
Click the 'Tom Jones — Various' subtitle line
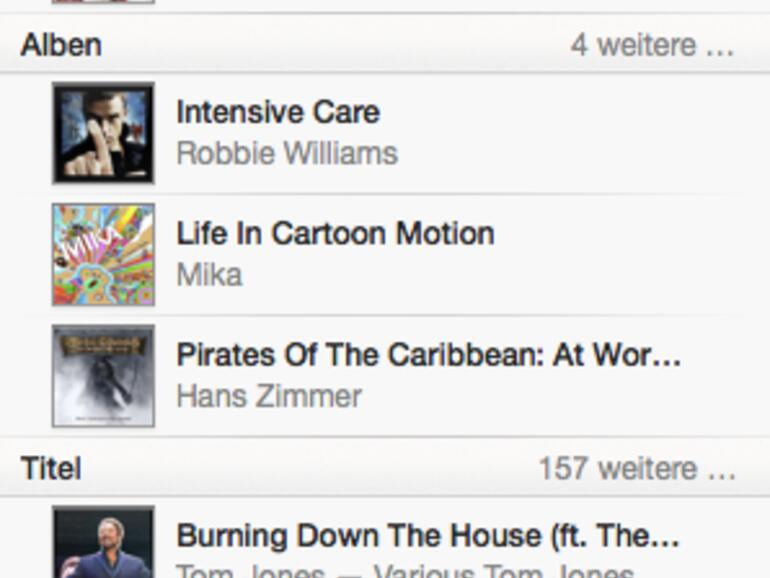[404, 571]
